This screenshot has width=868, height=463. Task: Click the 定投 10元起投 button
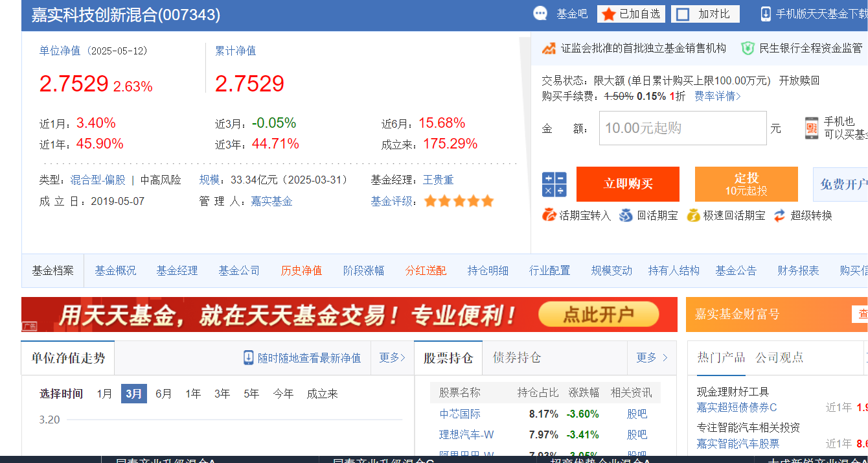(746, 184)
